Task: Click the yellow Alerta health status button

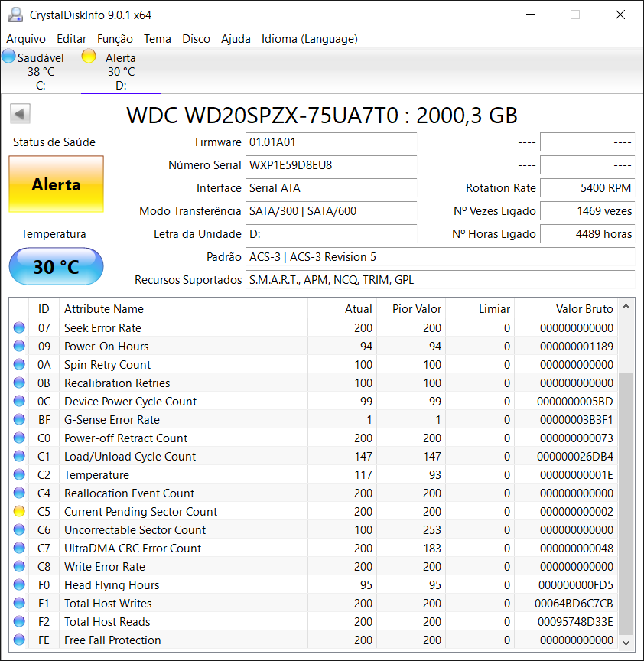Action: (x=56, y=184)
